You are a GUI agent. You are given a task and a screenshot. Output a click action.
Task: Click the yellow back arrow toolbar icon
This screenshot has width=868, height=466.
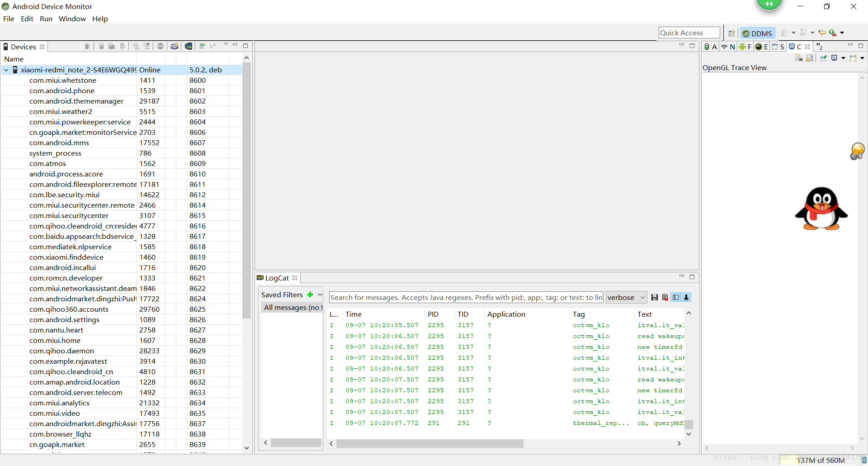click(822, 33)
